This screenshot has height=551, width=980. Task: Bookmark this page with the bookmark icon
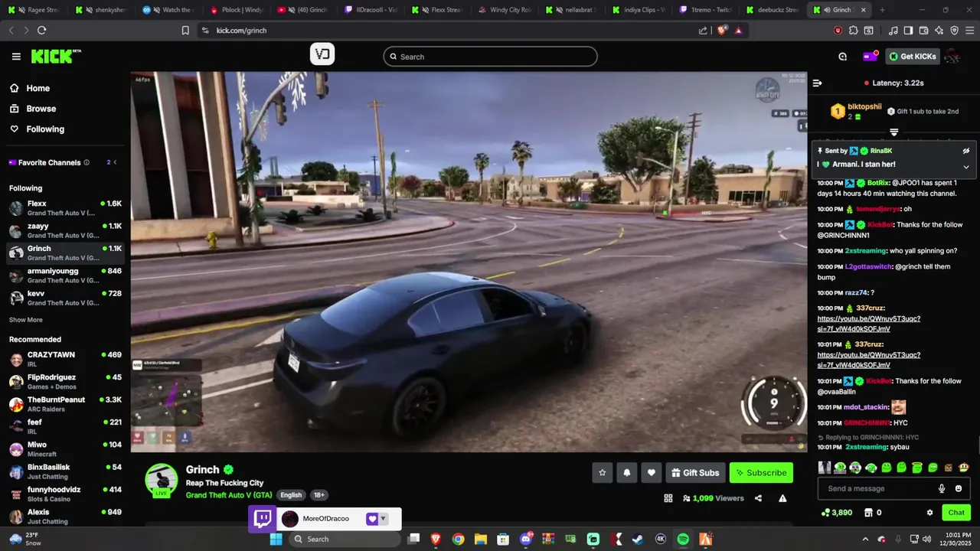(x=185, y=31)
